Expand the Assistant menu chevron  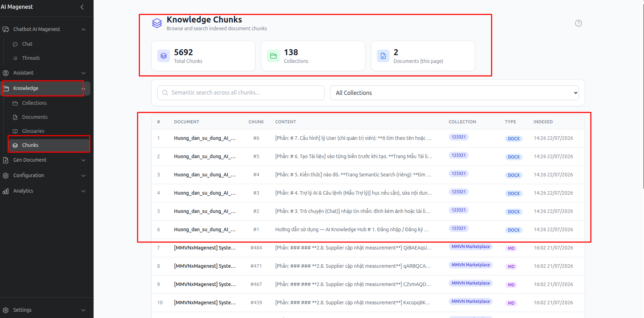(83, 73)
